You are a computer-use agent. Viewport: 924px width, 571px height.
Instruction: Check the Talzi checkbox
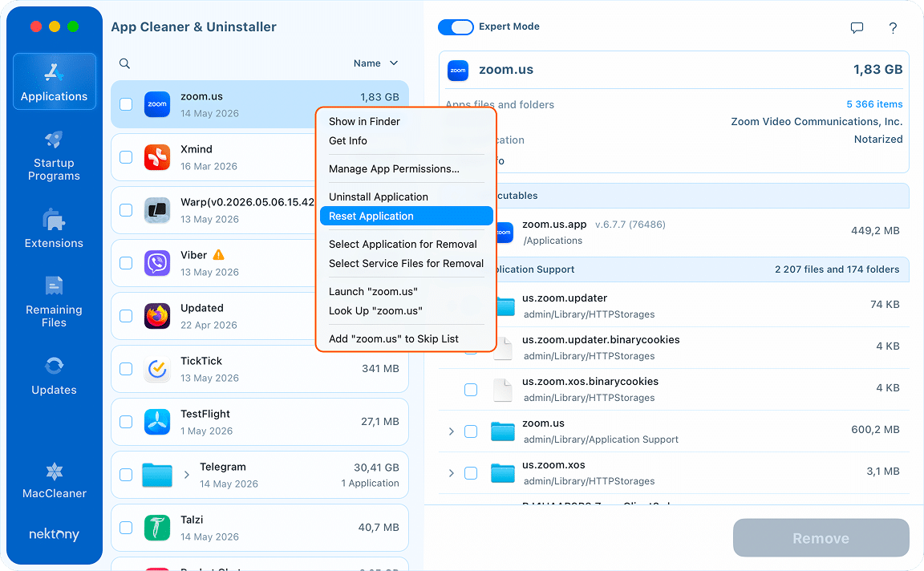click(126, 528)
